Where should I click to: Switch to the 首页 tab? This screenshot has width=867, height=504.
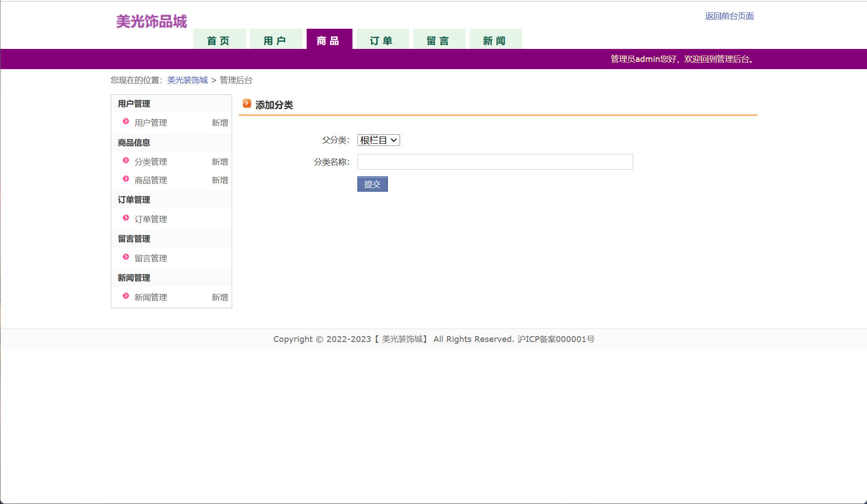[219, 40]
